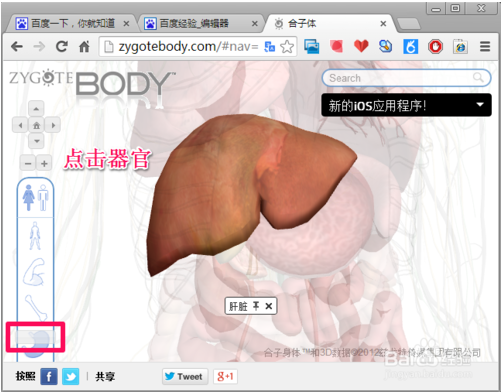Viewport: 501px width, 392px height.
Task: Go back with the browser back arrow
Action: point(17,47)
